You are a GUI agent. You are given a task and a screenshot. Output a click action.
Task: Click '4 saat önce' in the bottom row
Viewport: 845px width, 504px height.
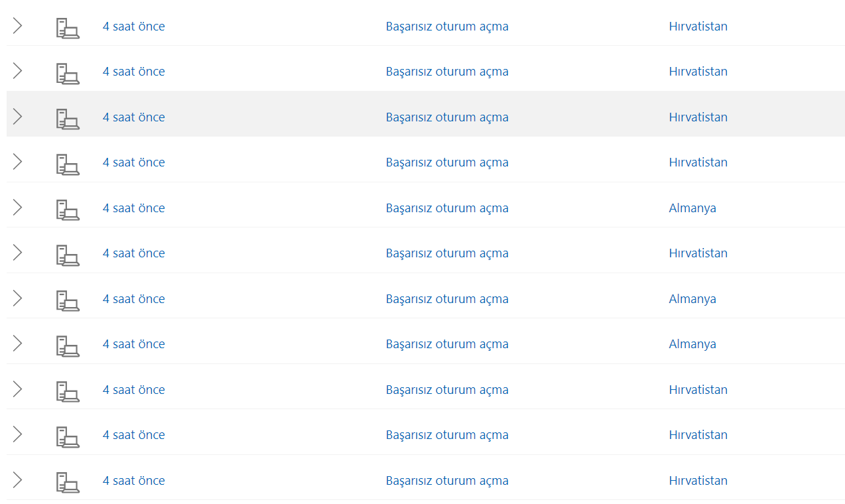[x=134, y=481]
